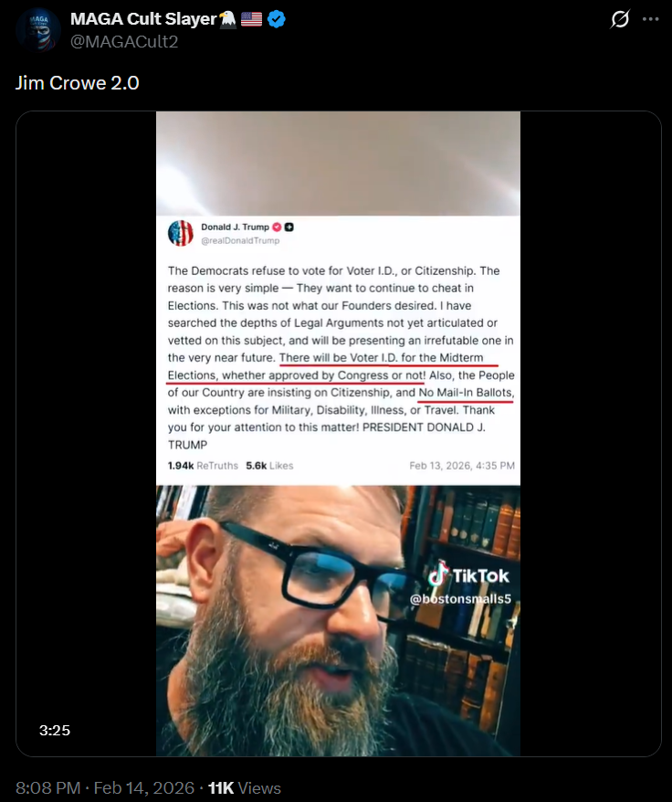Viewport: 672px width, 802px height.
Task: Click Donald J. Trump's avatar in the video
Action: (x=181, y=233)
